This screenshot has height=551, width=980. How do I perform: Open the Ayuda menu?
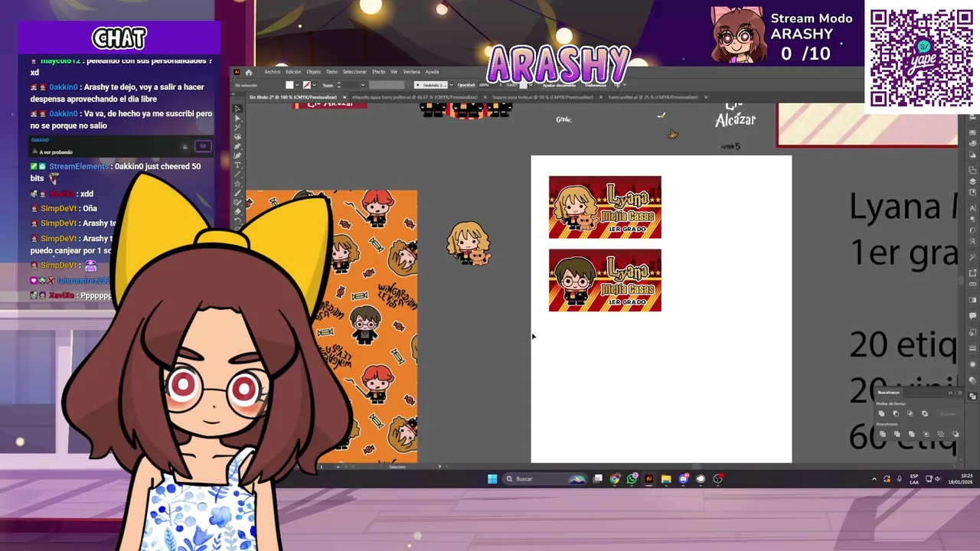click(x=432, y=72)
